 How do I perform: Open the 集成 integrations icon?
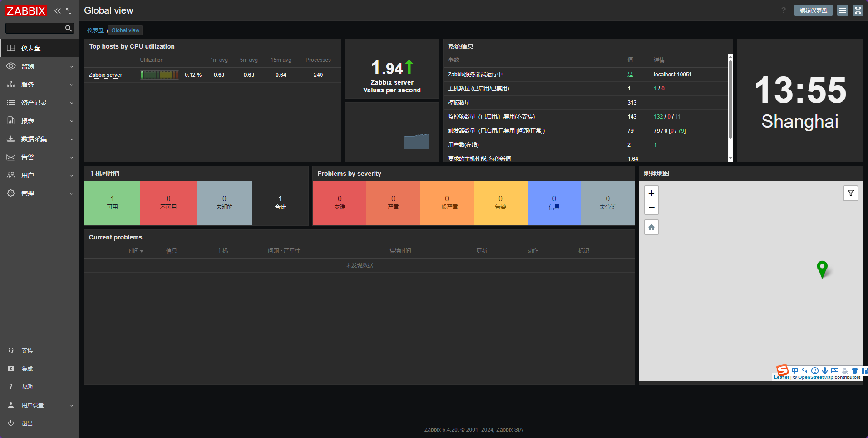tap(11, 368)
